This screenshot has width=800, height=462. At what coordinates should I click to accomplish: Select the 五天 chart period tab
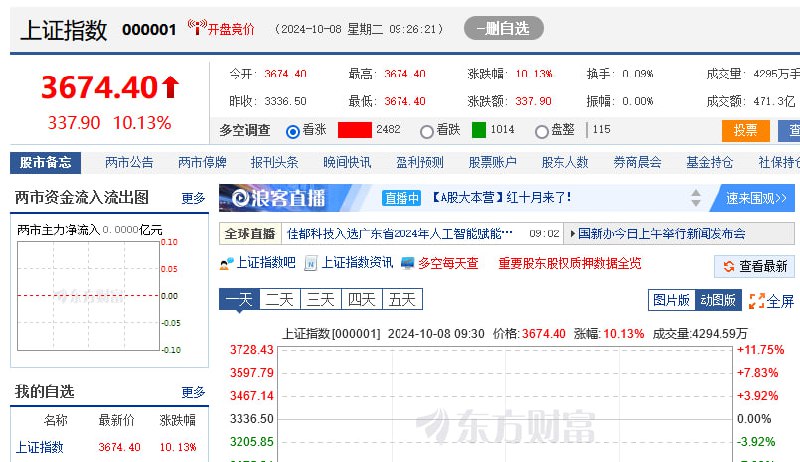click(x=403, y=299)
